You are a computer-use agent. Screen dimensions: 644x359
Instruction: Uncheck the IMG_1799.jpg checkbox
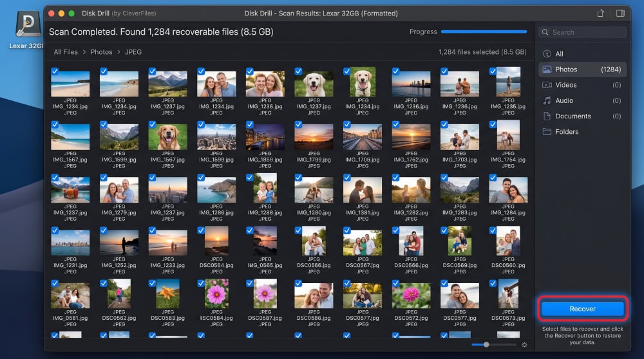click(298, 124)
